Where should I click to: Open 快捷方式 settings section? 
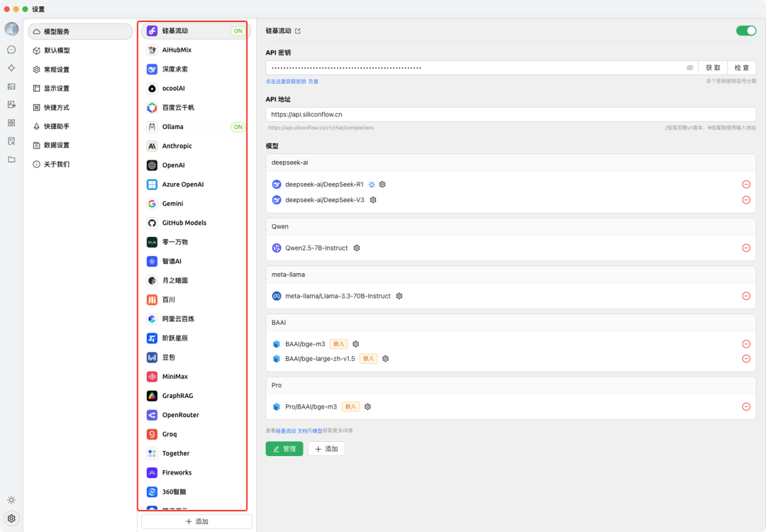click(x=80, y=108)
